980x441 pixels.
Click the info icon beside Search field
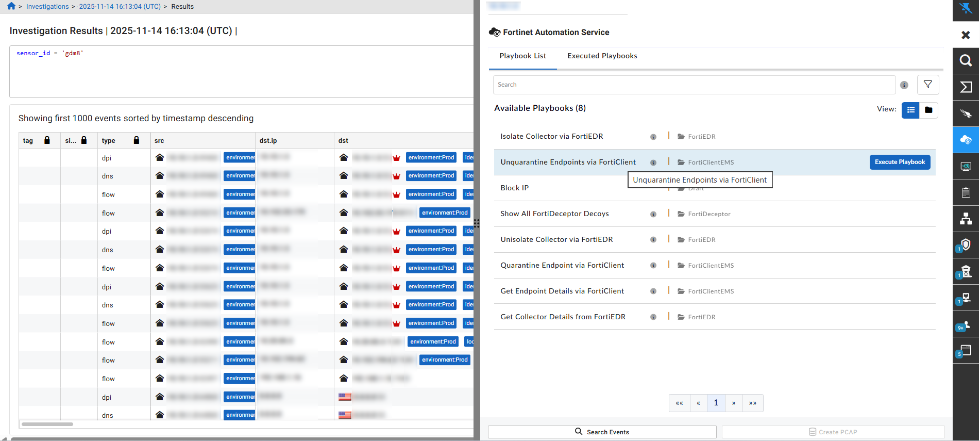(x=904, y=85)
